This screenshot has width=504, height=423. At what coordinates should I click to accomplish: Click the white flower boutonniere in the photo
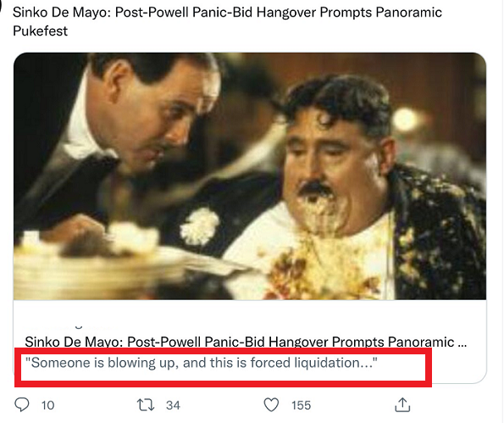(x=200, y=226)
